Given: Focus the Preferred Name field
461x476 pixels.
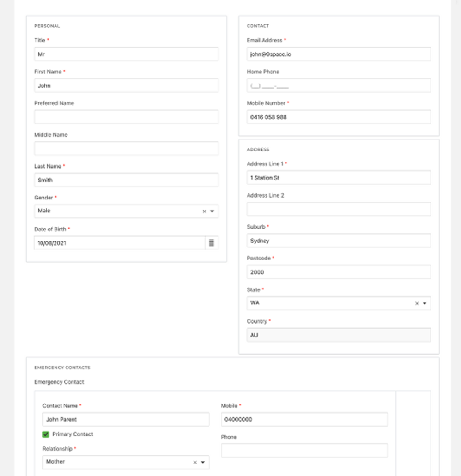Looking at the screenshot, I should [x=126, y=117].
